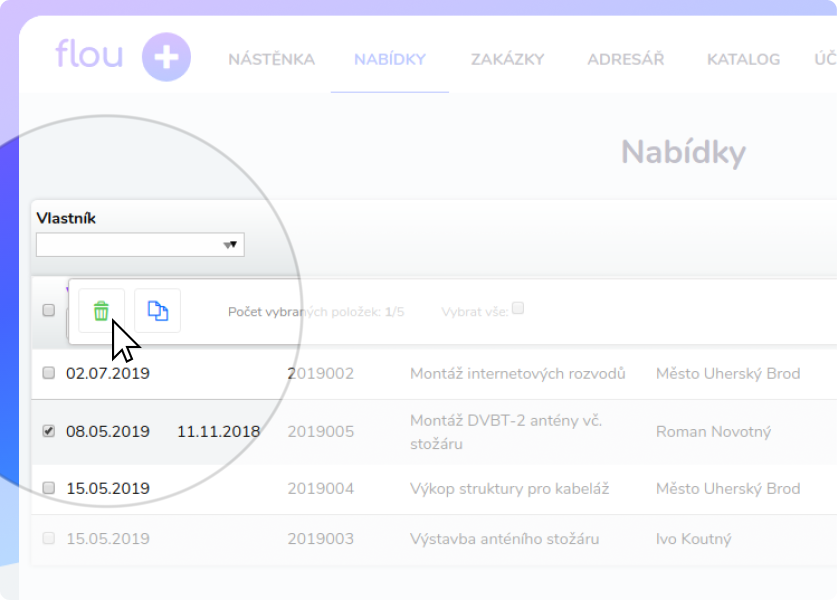The height and width of the screenshot is (600, 837).
Task: Click offer number 2019005
Action: click(x=320, y=432)
